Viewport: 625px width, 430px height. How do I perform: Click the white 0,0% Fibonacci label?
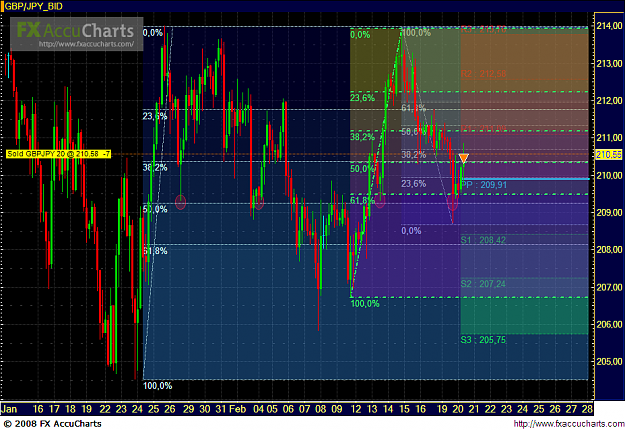[153, 33]
